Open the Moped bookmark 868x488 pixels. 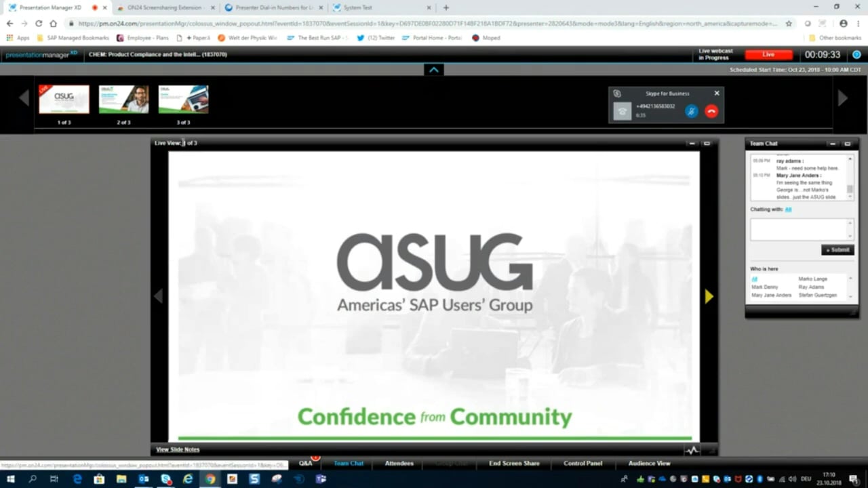tap(486, 38)
